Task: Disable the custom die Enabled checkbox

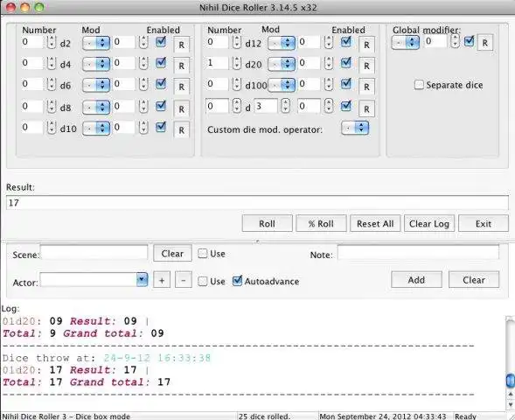Action: [346, 106]
